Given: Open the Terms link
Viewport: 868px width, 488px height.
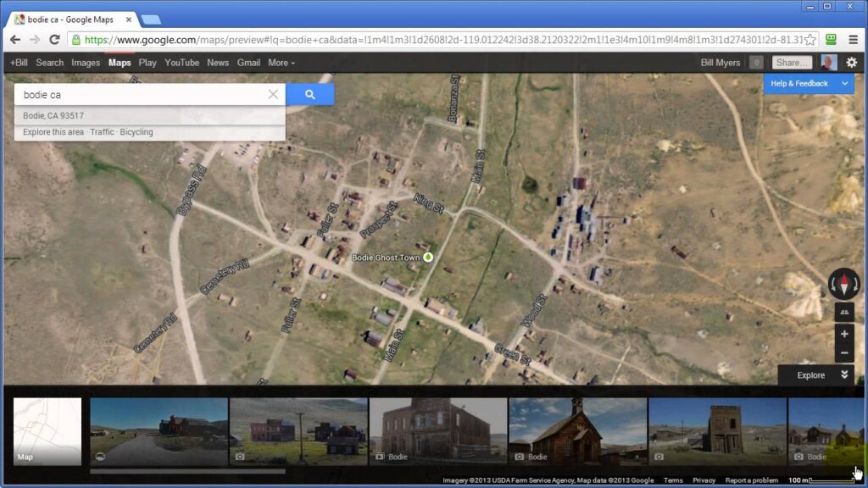Looking at the screenshot, I should click(x=673, y=480).
